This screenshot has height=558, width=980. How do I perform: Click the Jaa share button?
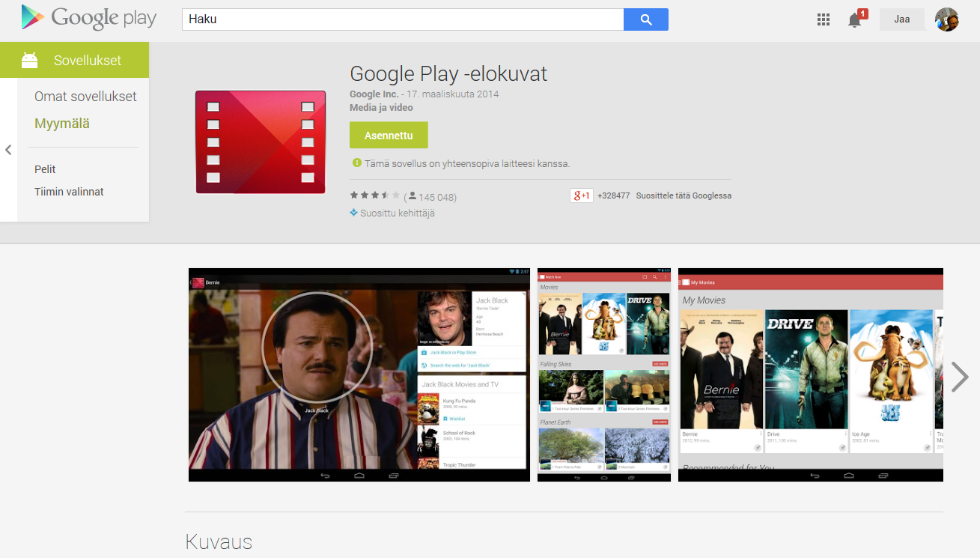[x=902, y=19]
